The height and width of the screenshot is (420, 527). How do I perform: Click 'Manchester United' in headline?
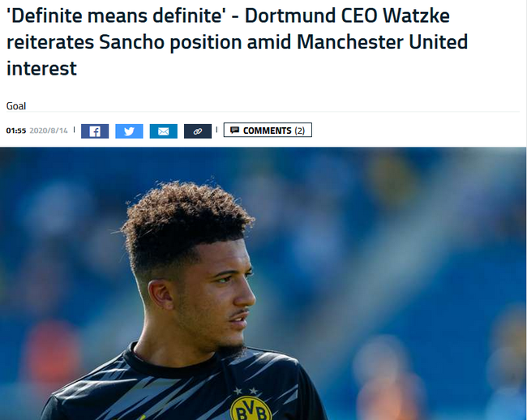pos(382,42)
